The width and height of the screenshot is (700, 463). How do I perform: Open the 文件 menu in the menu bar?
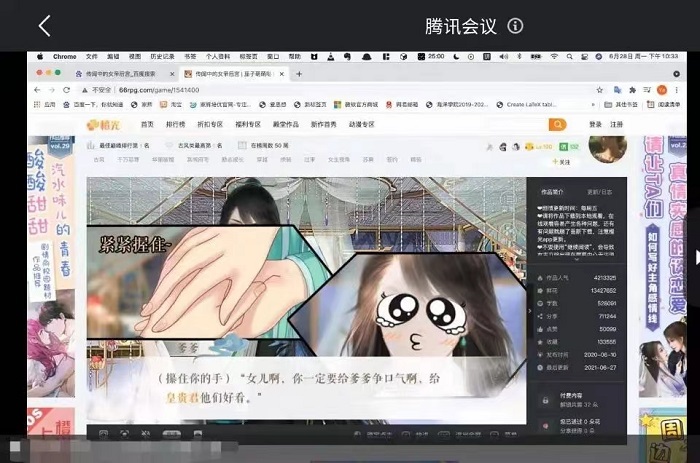click(x=92, y=57)
